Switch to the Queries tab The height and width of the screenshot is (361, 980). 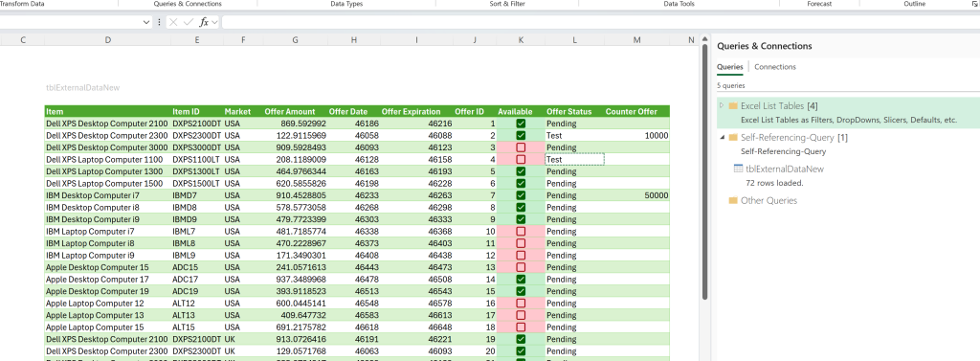tap(729, 67)
